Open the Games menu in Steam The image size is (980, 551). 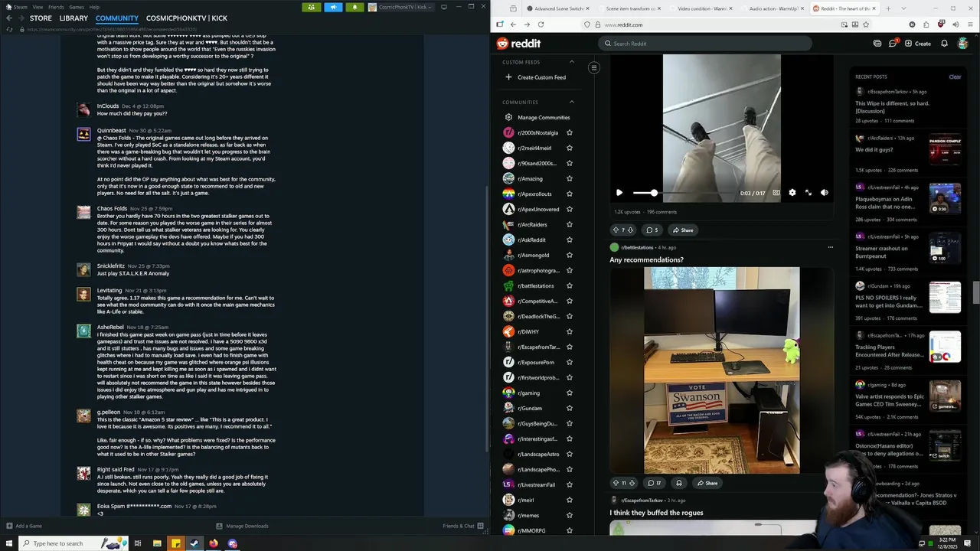click(77, 7)
